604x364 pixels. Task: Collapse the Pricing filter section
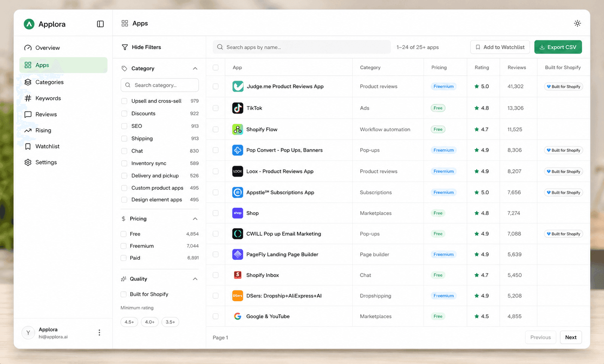[x=195, y=219]
